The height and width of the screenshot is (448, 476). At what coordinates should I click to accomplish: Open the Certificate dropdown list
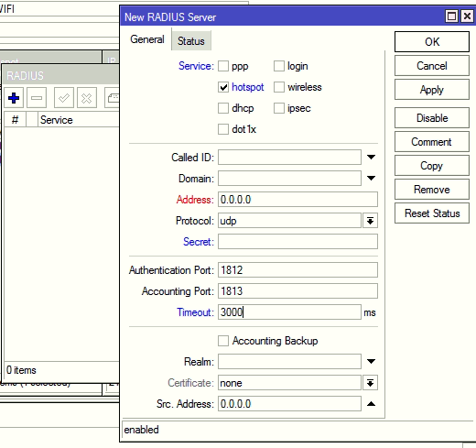coord(370,383)
